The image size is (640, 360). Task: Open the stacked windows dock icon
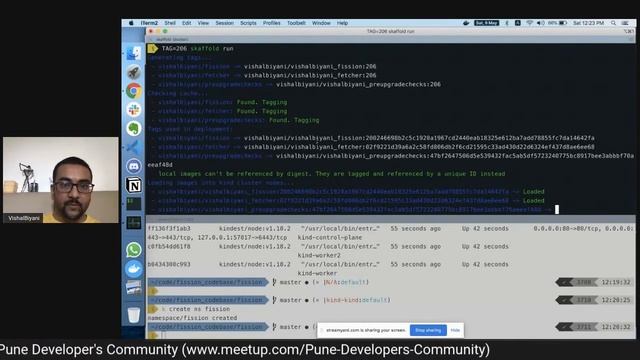coord(133,288)
